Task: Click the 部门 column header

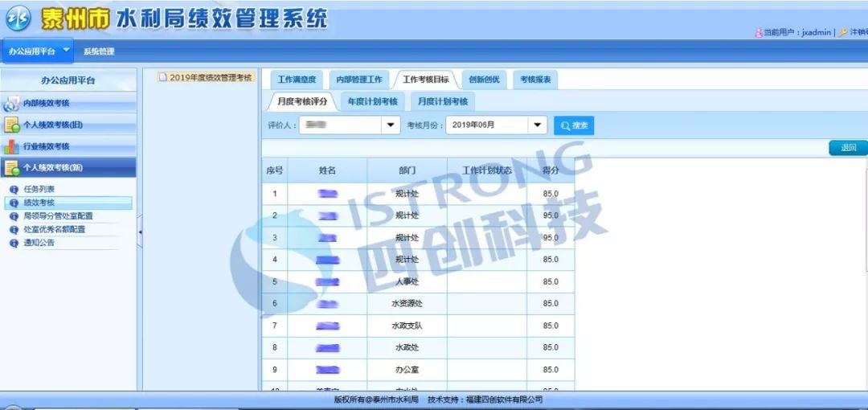Action: [x=407, y=170]
